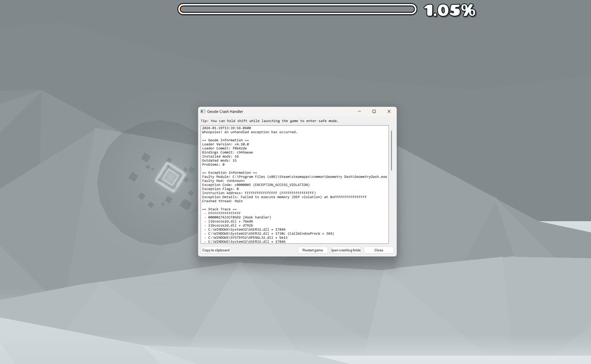Click the 'Whoopsies! An unhandled exception' line
The image size is (591, 364).
250,132
